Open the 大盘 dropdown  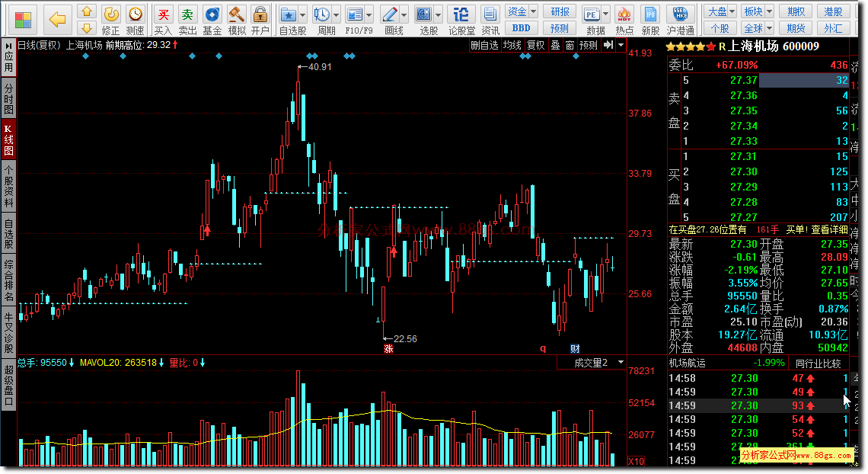click(x=720, y=11)
